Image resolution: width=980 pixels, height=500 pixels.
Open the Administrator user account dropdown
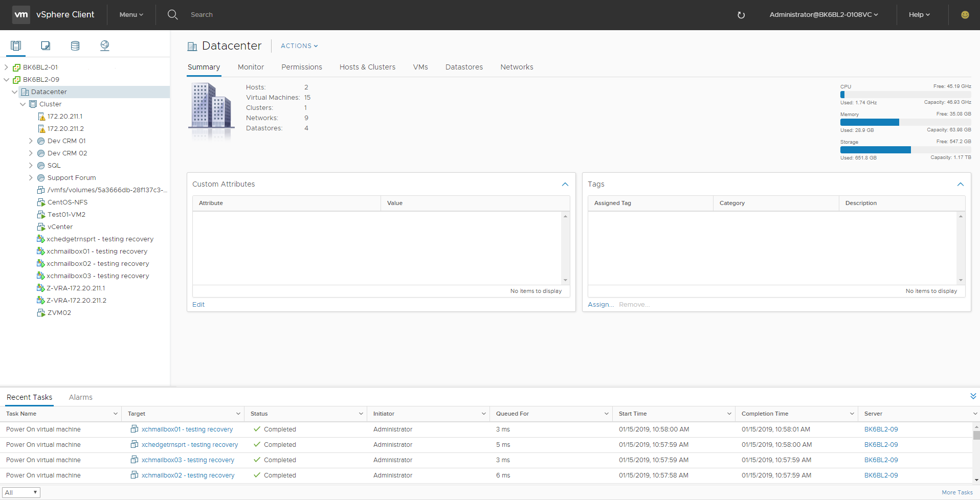click(x=823, y=15)
